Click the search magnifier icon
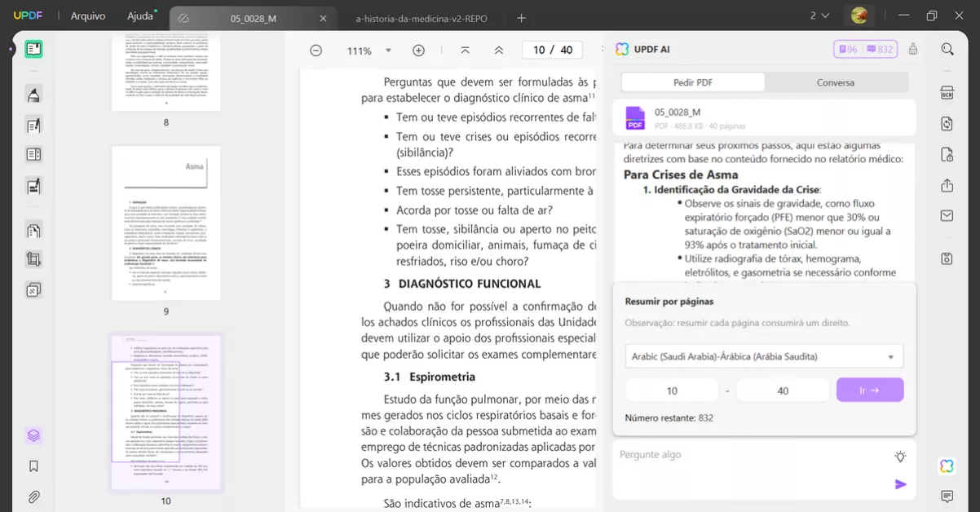 [x=947, y=49]
